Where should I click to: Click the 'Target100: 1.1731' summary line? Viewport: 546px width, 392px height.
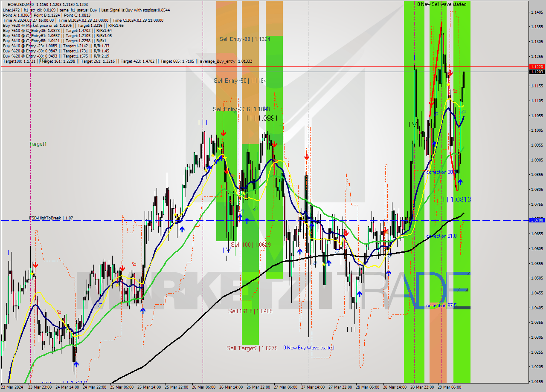(127, 61)
